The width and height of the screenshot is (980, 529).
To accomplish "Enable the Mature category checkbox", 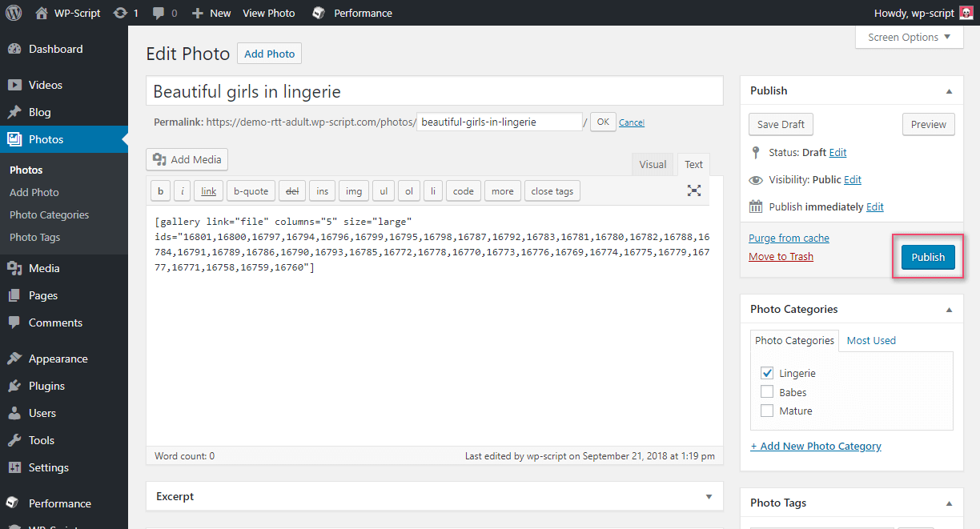I will (767, 411).
